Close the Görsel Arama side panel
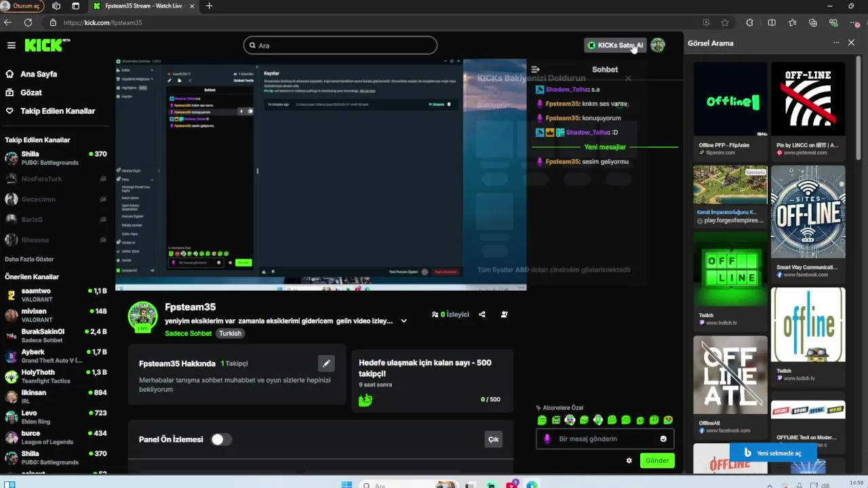This screenshot has height=488, width=868. (851, 43)
